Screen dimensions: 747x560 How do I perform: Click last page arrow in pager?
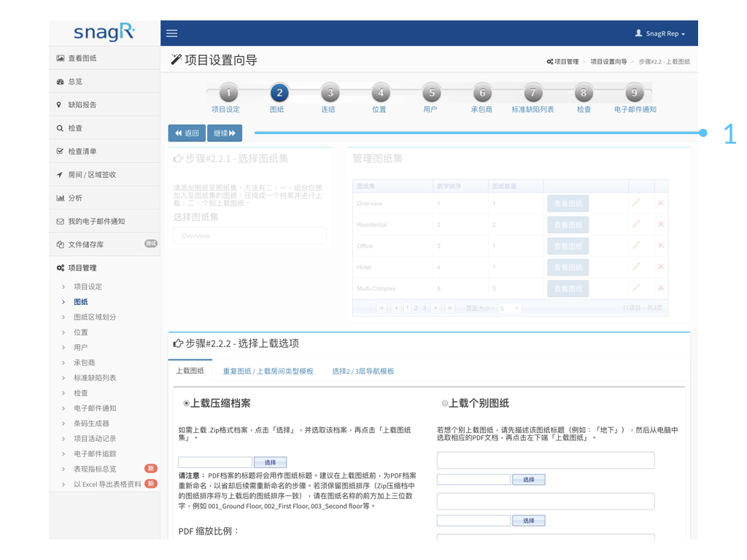pyautogui.click(x=449, y=308)
